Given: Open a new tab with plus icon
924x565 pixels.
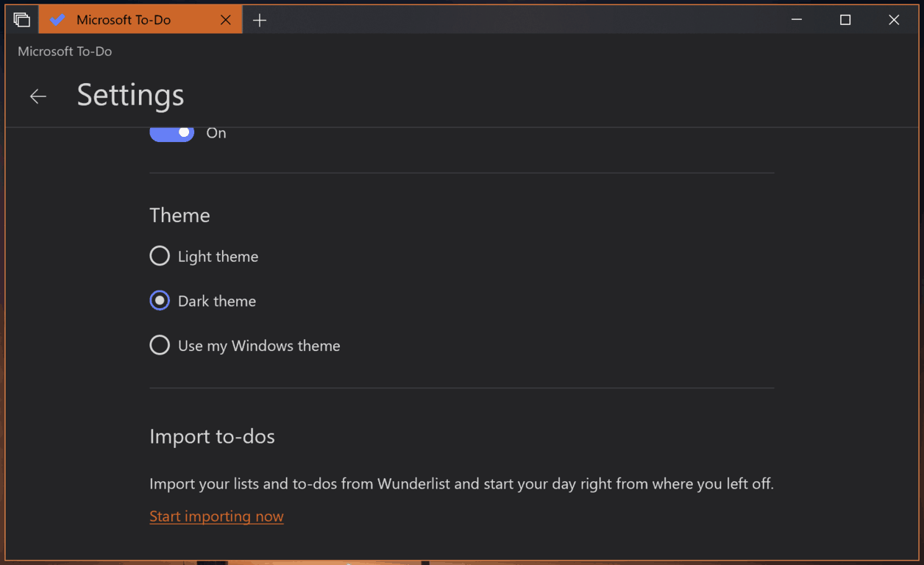Looking at the screenshot, I should 260,20.
